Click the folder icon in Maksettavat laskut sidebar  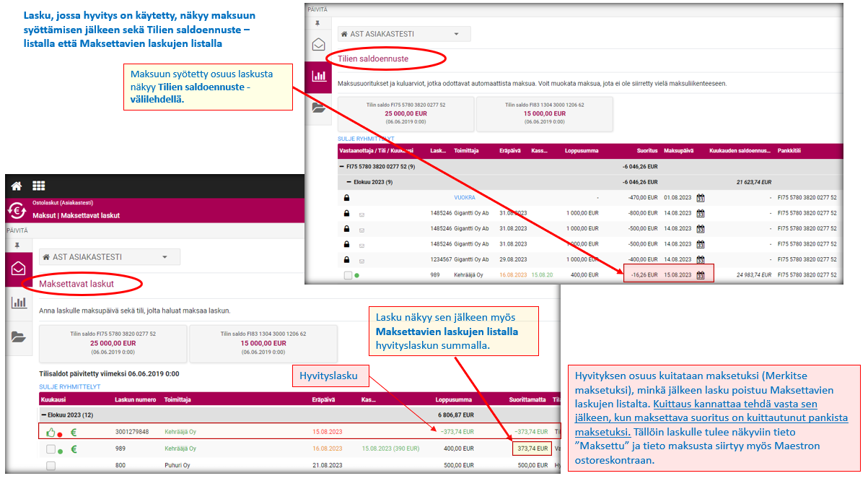pos(18,336)
